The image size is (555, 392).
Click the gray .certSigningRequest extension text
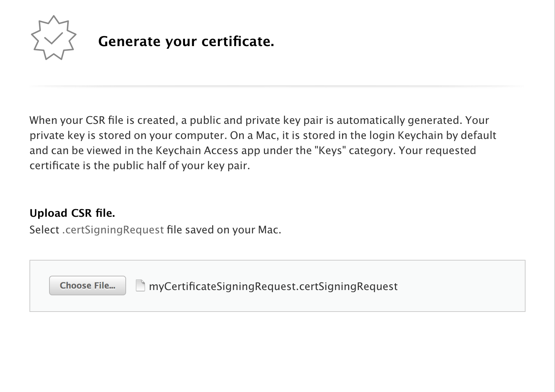click(113, 230)
